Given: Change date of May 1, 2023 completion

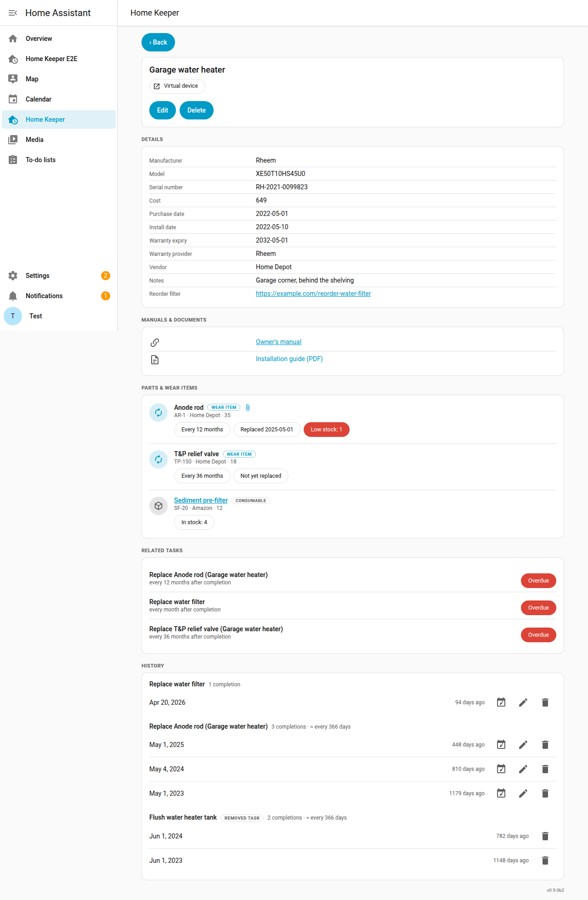Looking at the screenshot, I should tap(501, 793).
